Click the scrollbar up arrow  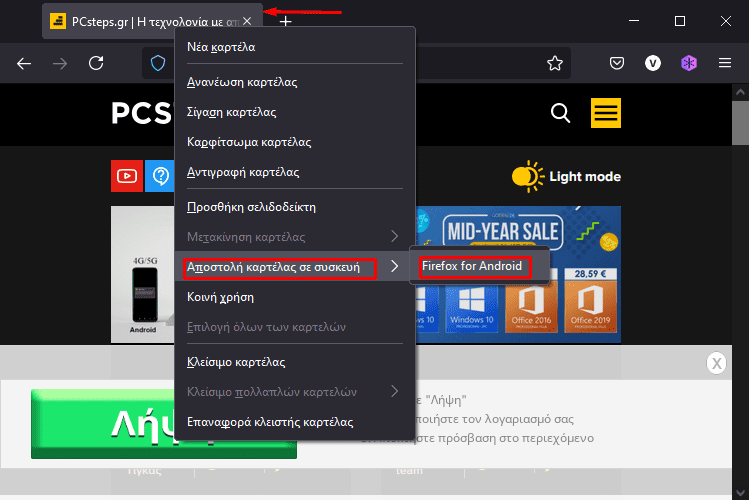740,92
